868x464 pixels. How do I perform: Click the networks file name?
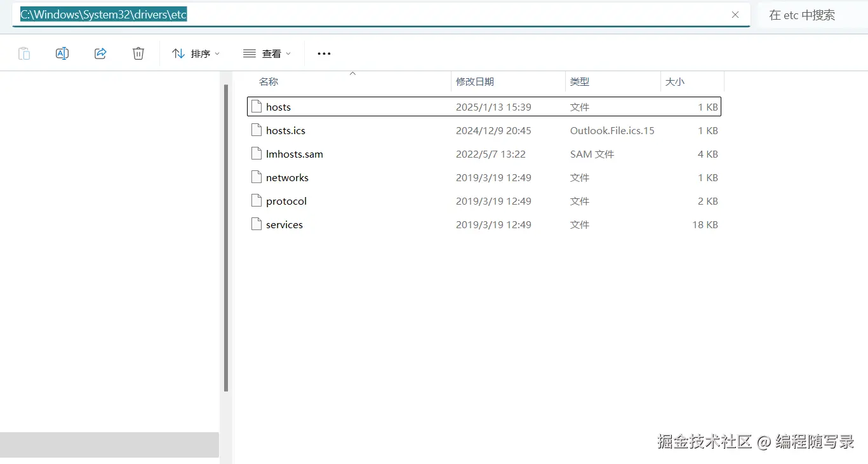287,177
